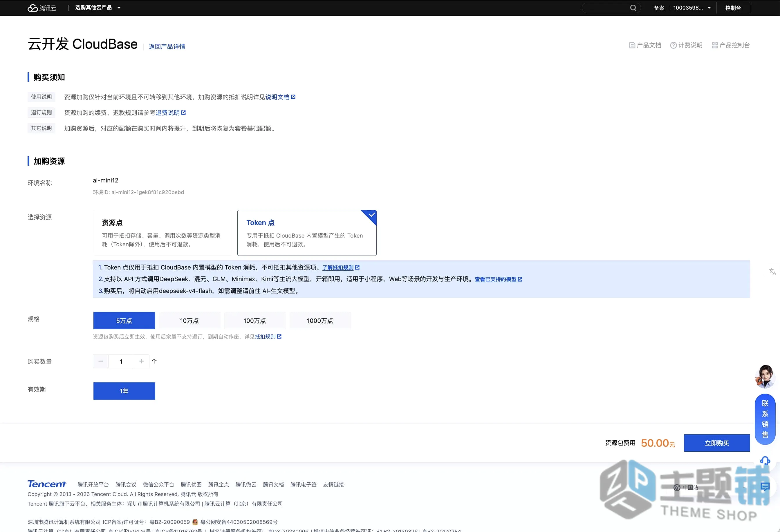The height and width of the screenshot is (532, 780).
Task: Open the 说明文档 link
Action: pyautogui.click(x=280, y=97)
